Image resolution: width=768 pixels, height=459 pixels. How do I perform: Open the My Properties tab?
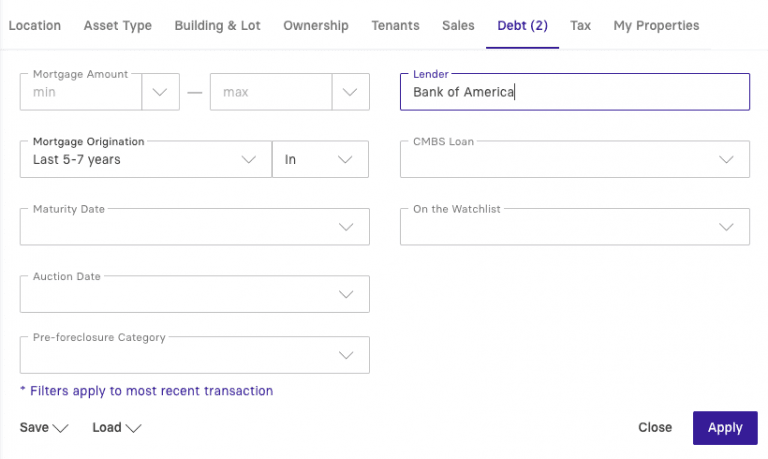pos(656,25)
